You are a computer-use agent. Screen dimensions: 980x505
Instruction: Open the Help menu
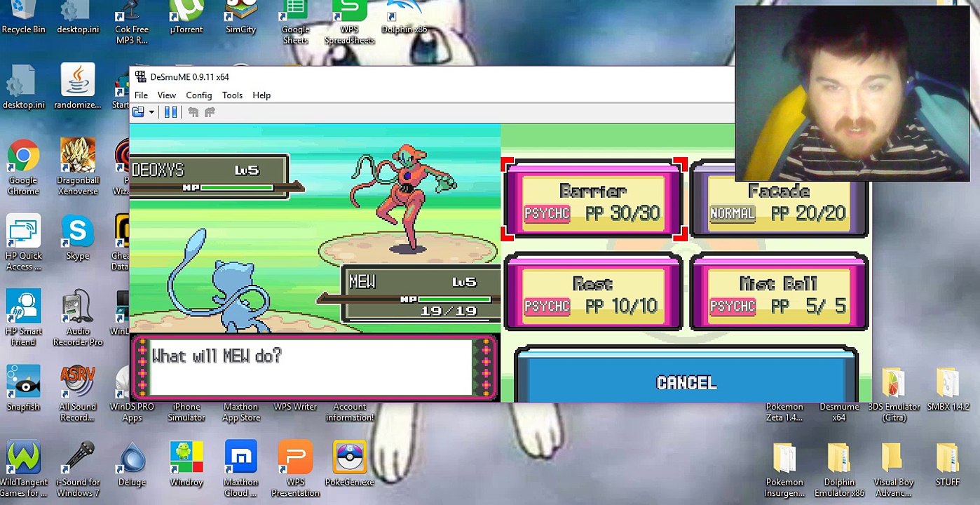[261, 95]
